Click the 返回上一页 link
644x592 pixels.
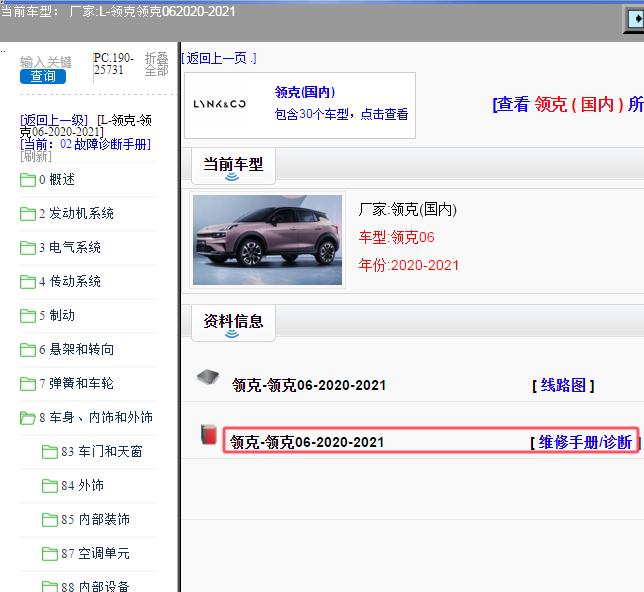[219, 58]
